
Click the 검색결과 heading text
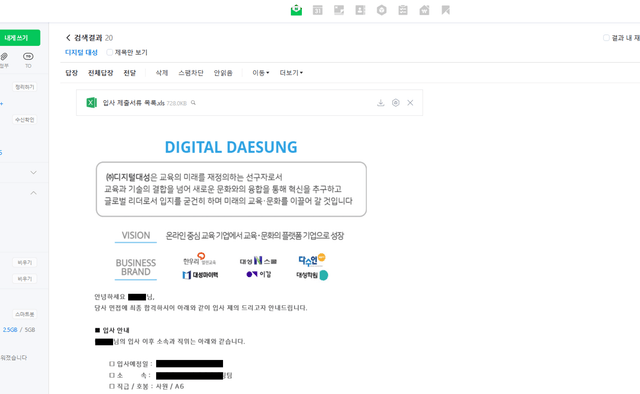click(x=88, y=38)
